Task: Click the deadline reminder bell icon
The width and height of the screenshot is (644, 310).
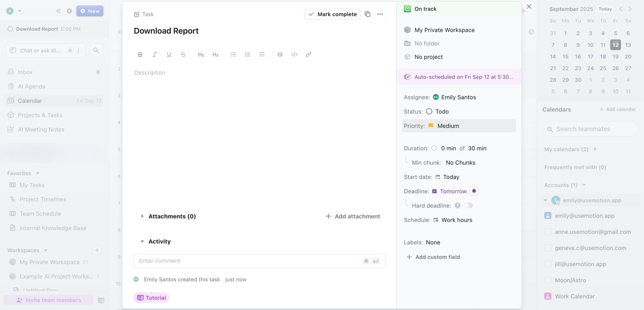Action: (474, 191)
